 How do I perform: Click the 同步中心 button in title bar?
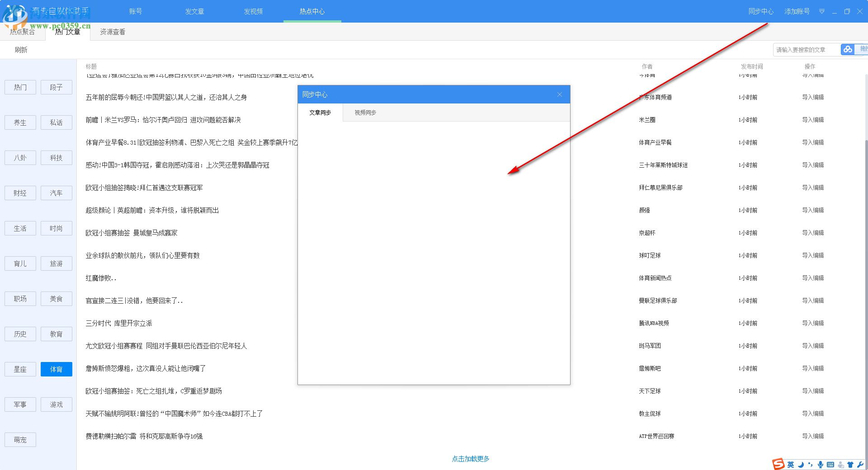click(761, 11)
